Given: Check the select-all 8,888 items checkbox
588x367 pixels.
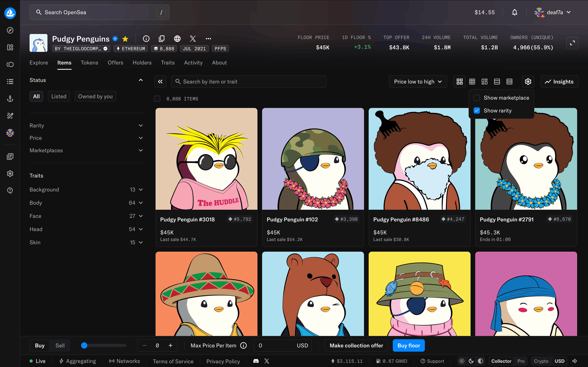Looking at the screenshot, I should click(157, 99).
